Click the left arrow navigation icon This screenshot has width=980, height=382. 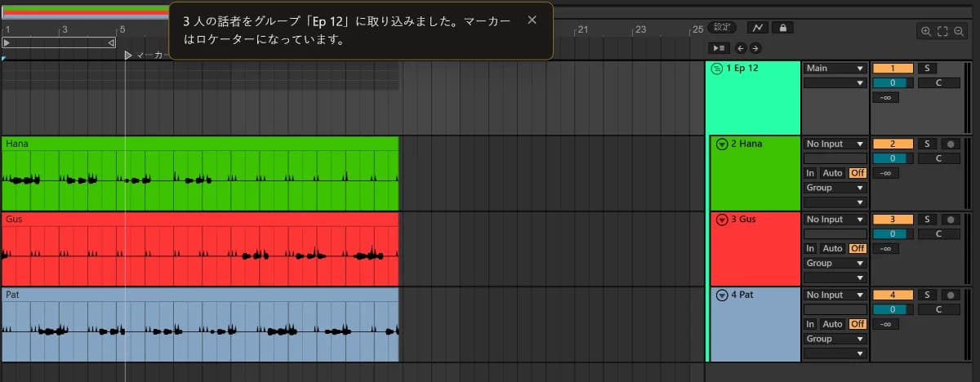(x=741, y=48)
